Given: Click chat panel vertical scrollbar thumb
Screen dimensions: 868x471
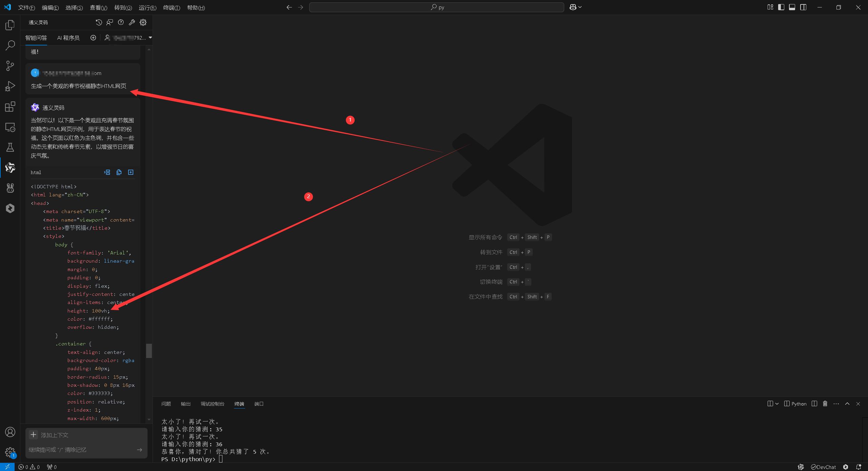Looking at the screenshot, I should (x=149, y=351).
